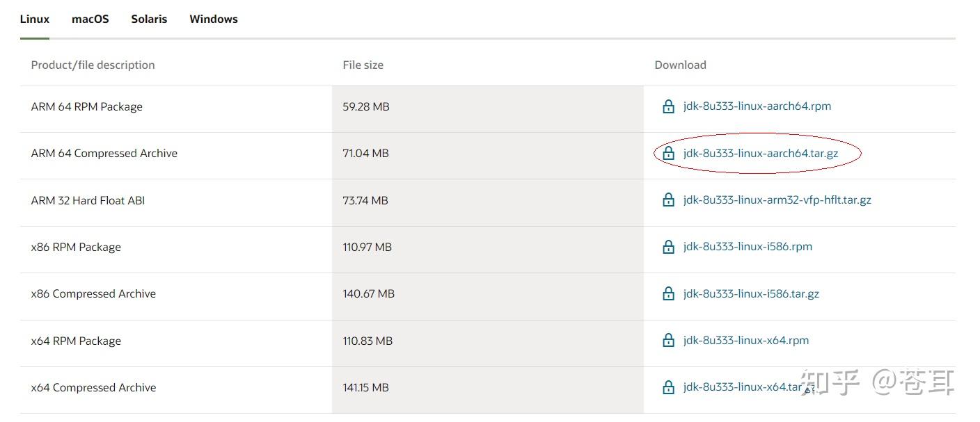Click the File size column header
This screenshot has width=980, height=422.
tap(363, 65)
